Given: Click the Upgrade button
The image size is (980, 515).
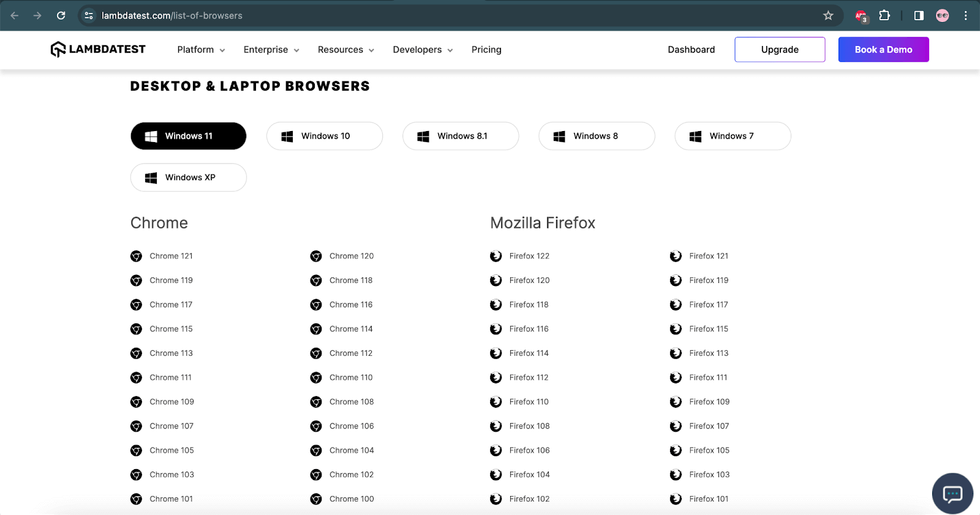Looking at the screenshot, I should coord(780,50).
